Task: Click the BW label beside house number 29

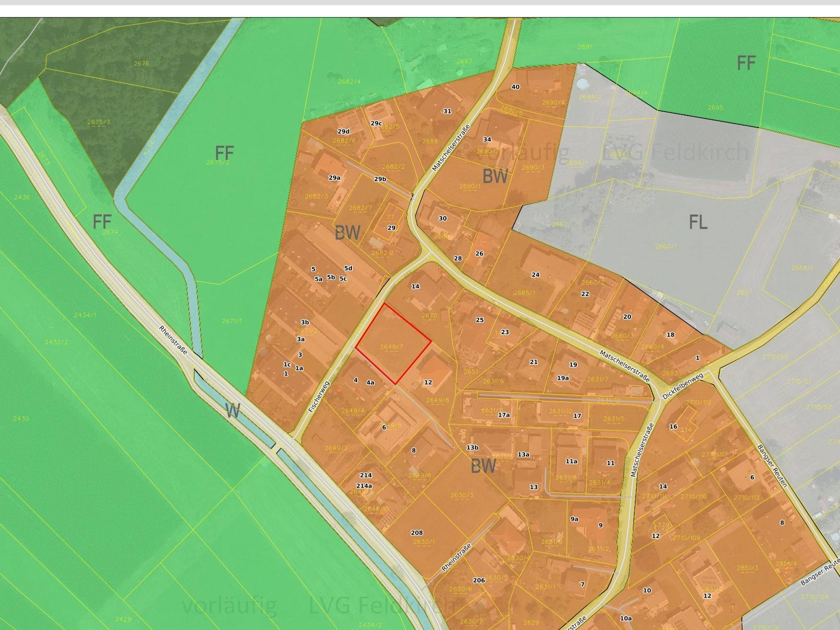Action: 348,233
